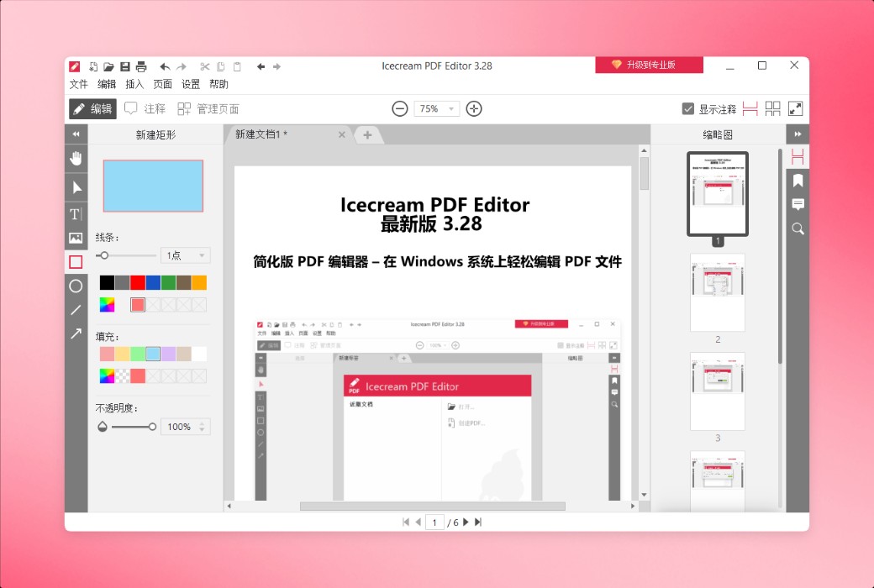Open the Bookmarks panel on the right
Viewport: 874px width, 588px height.
coord(797,179)
